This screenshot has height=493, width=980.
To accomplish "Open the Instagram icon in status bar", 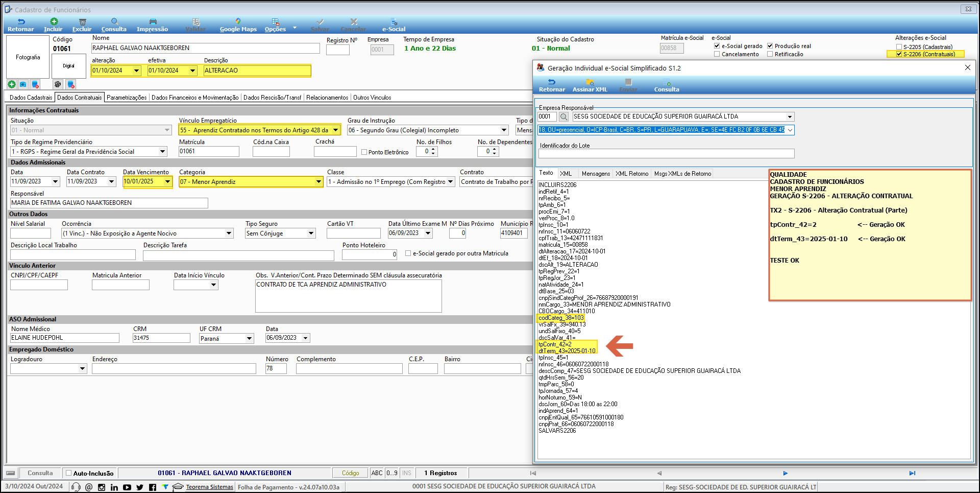I will click(102, 487).
